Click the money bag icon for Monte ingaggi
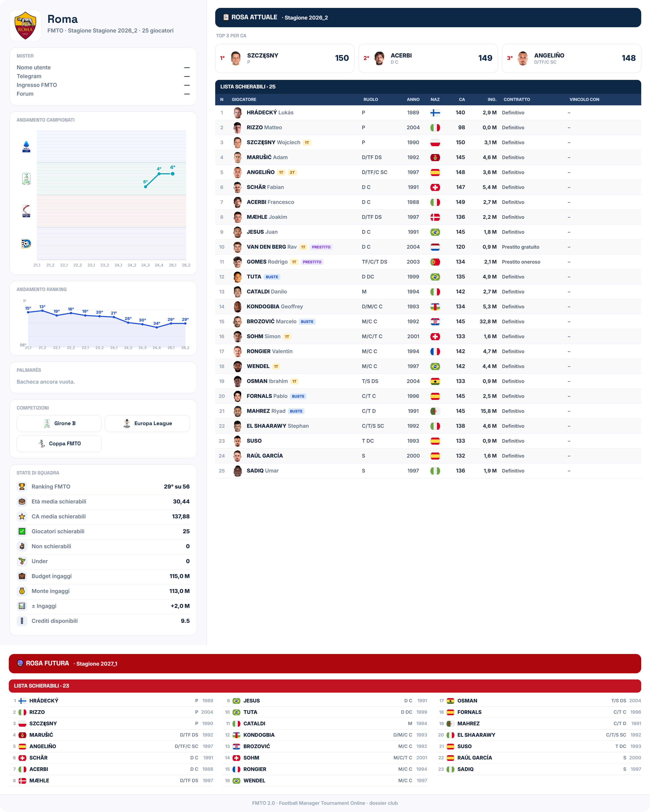 click(22, 591)
